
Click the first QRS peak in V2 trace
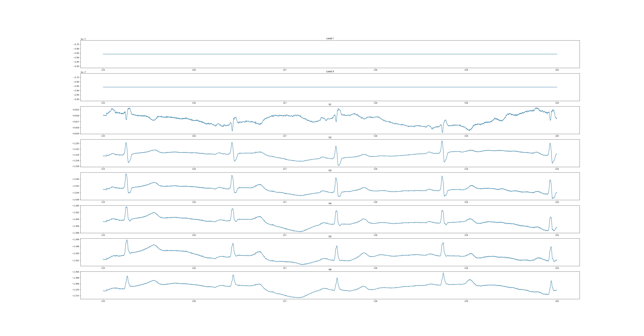tap(126, 143)
